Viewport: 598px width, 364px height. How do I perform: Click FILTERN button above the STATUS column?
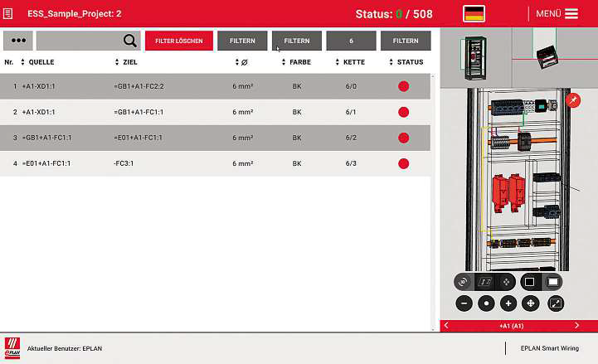point(406,41)
